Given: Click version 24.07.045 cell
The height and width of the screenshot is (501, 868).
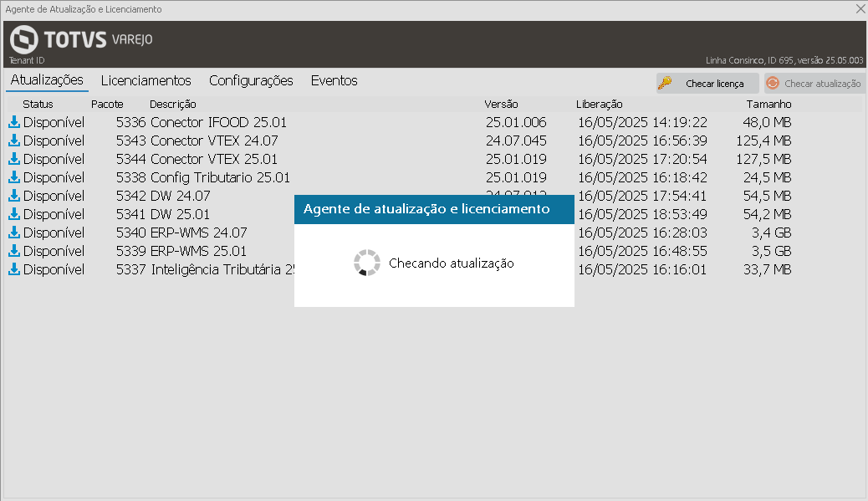Looking at the screenshot, I should coord(516,140).
